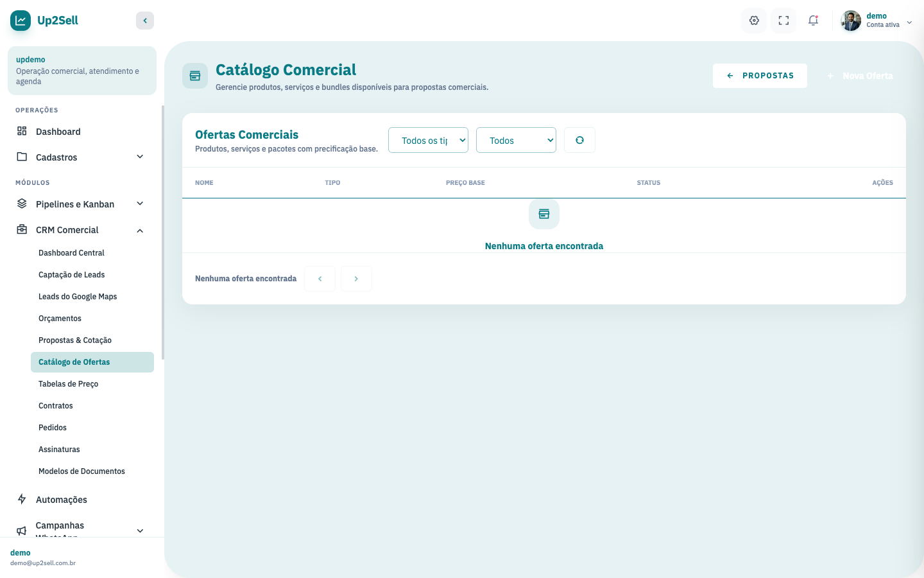The height and width of the screenshot is (578, 924).
Task: Expand the demo account menu chevron
Action: tap(909, 22)
